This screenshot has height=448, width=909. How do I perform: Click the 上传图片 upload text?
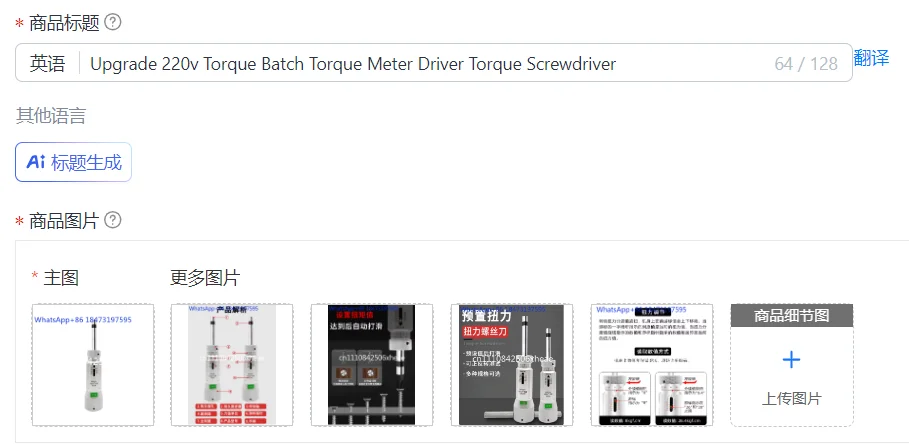pos(791,399)
